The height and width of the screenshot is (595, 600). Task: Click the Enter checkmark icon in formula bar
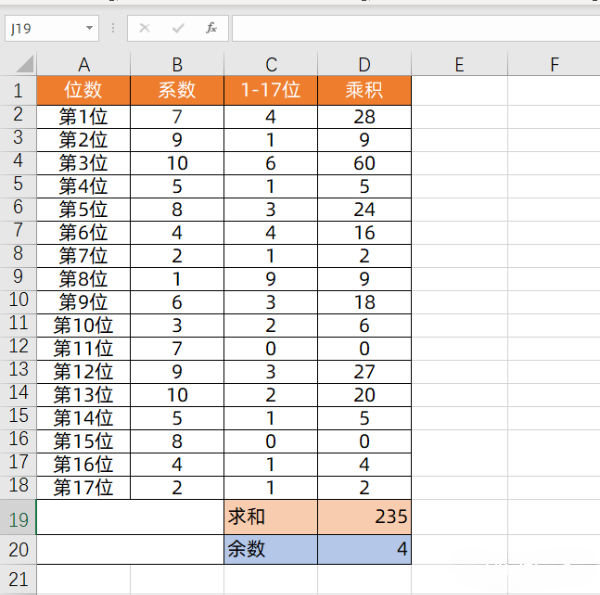pos(178,28)
